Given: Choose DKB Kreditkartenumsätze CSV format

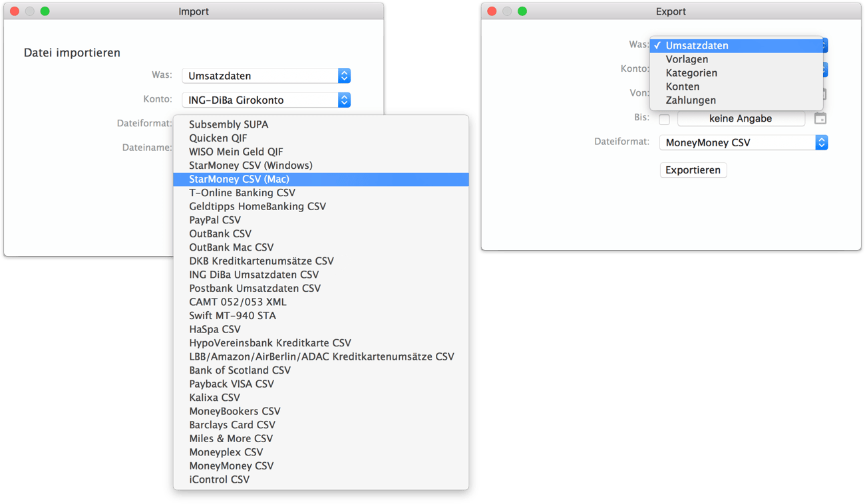Looking at the screenshot, I should 321,261.
